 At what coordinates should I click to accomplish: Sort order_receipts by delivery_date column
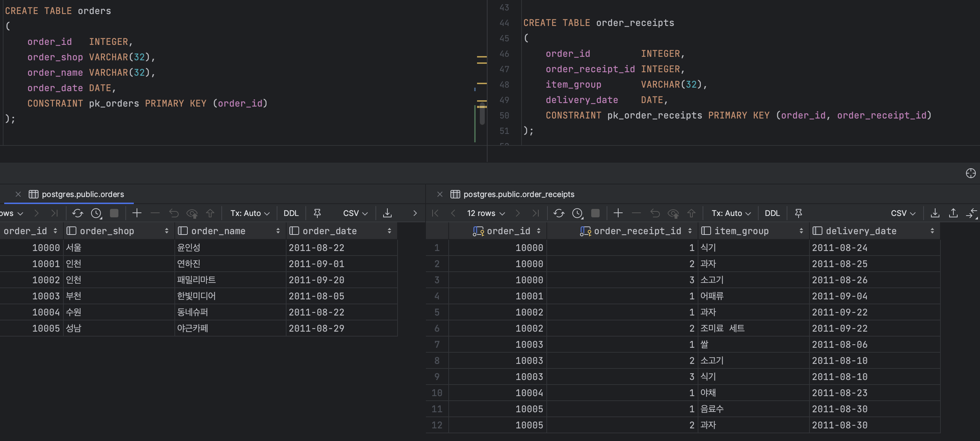tap(932, 231)
